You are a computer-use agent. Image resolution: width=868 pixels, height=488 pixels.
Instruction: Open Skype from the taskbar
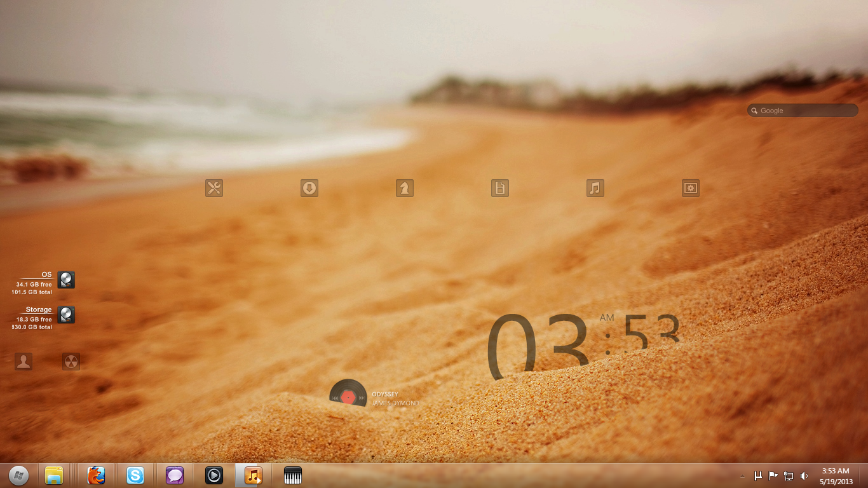[x=135, y=475]
